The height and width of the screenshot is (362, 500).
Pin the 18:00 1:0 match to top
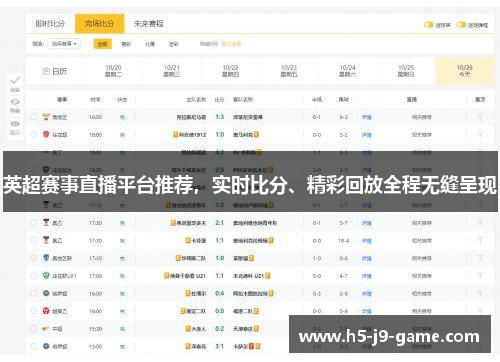click(x=480, y=135)
